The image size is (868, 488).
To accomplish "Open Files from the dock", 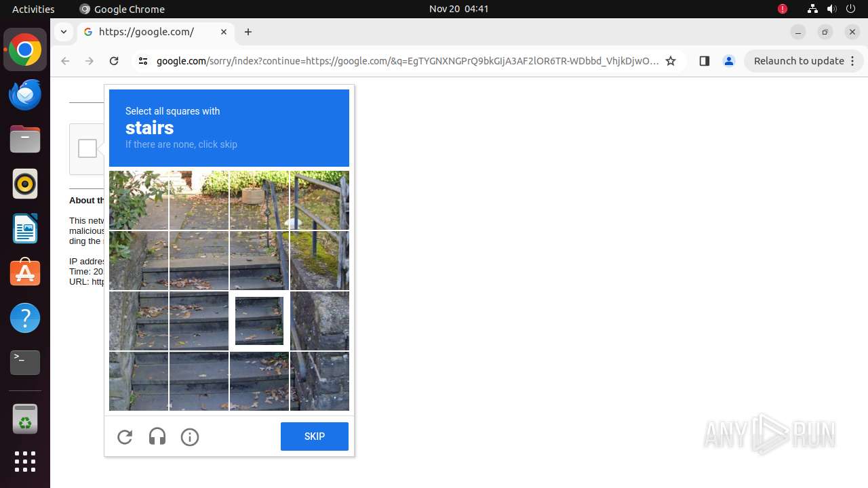I will [x=25, y=140].
